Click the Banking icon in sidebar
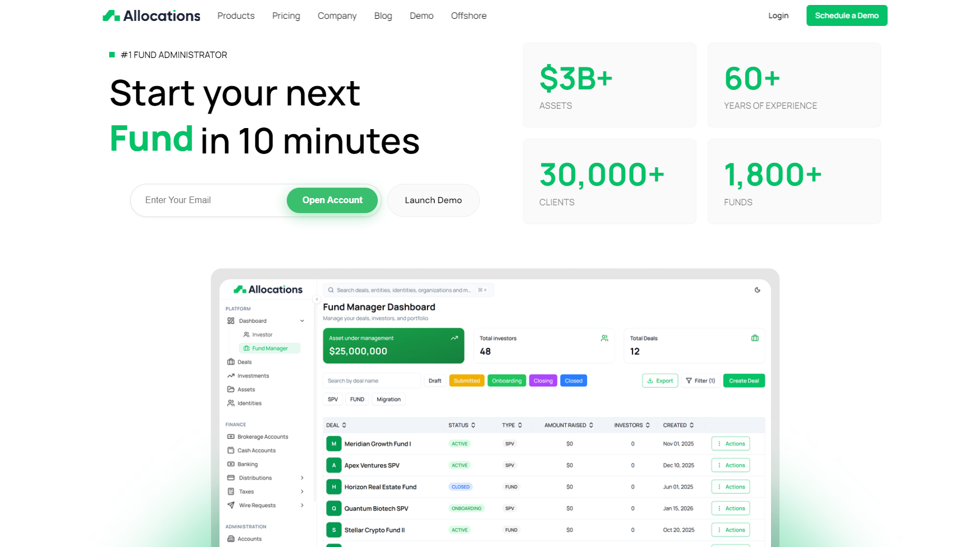This screenshot has height=547, width=980. pos(231,464)
